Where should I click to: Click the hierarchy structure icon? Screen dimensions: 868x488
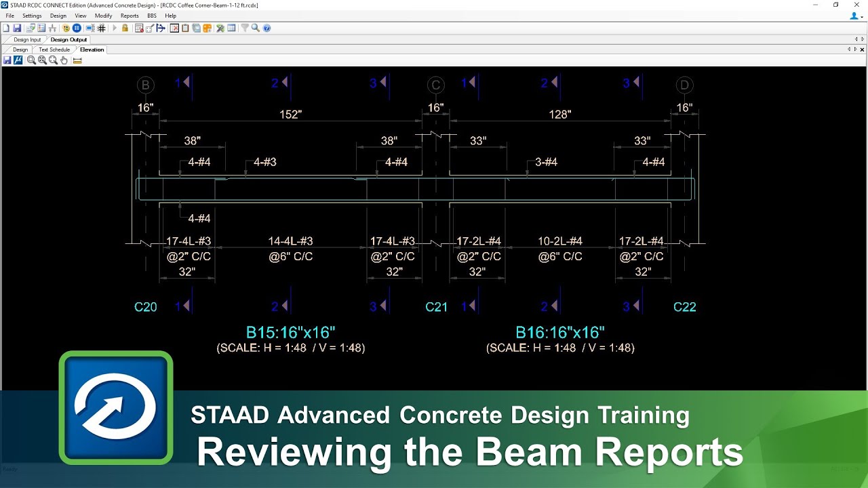pyautogui.click(x=52, y=28)
